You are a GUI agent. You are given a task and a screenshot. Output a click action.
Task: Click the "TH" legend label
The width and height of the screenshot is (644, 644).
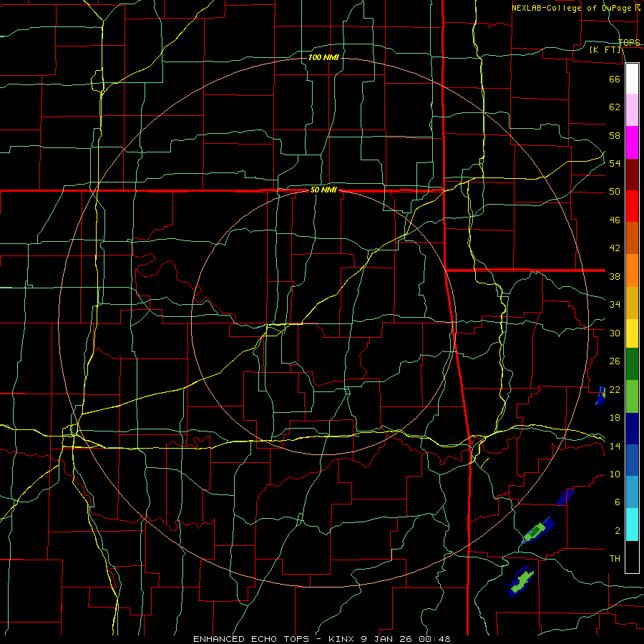[x=615, y=559]
